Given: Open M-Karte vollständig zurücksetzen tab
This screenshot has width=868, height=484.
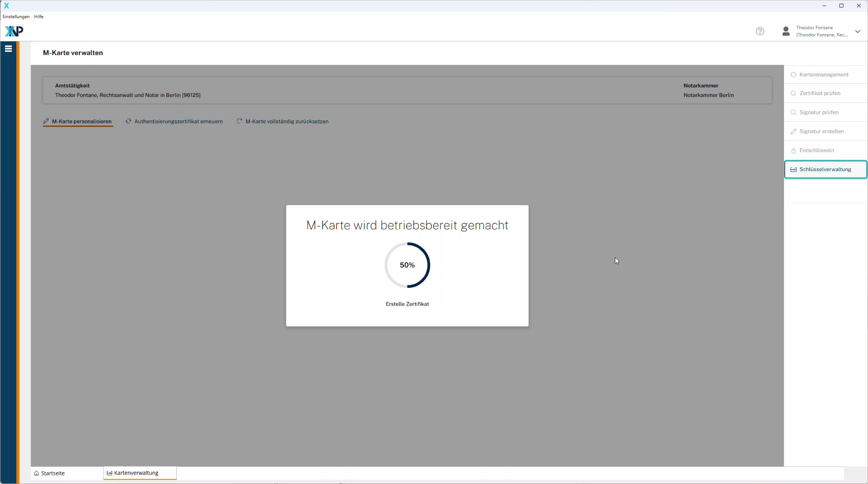Looking at the screenshot, I should point(283,121).
